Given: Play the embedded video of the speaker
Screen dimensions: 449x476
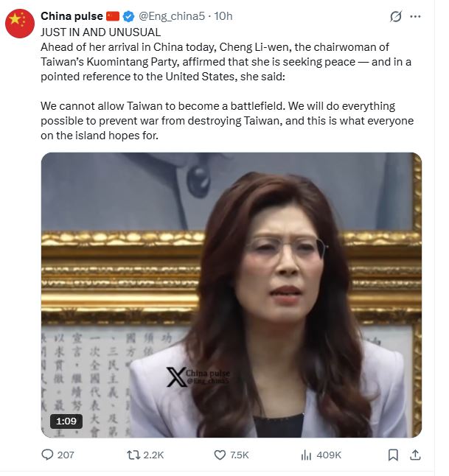Looking at the screenshot, I should pyautogui.click(x=232, y=295).
